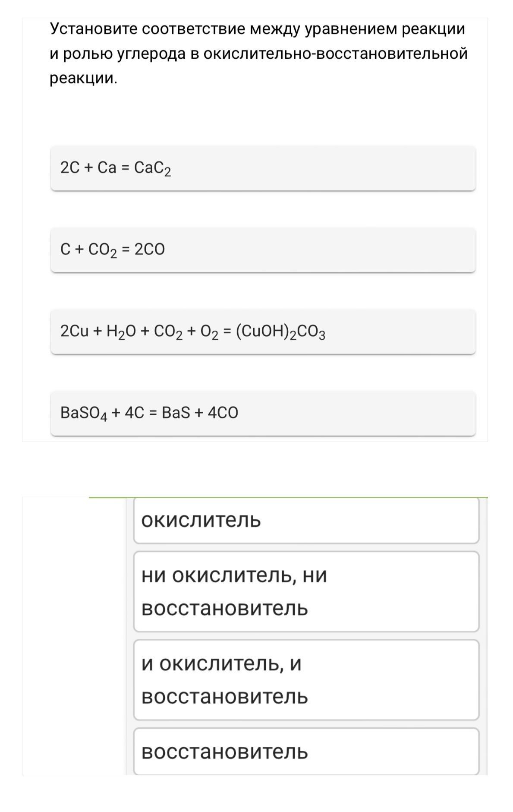The width and height of the screenshot is (513, 812).
Task: Click the (CuOH)2CO3 product formula
Action: point(280,332)
